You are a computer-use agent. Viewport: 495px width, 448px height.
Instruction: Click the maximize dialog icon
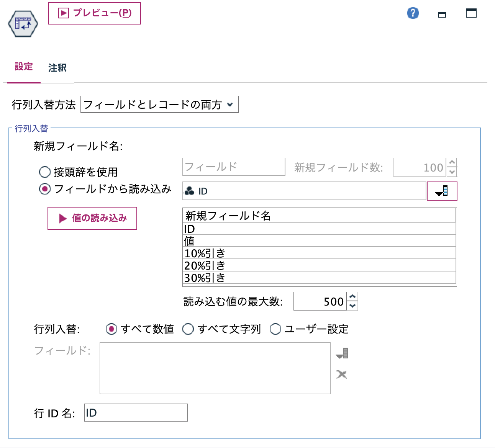[x=471, y=13]
